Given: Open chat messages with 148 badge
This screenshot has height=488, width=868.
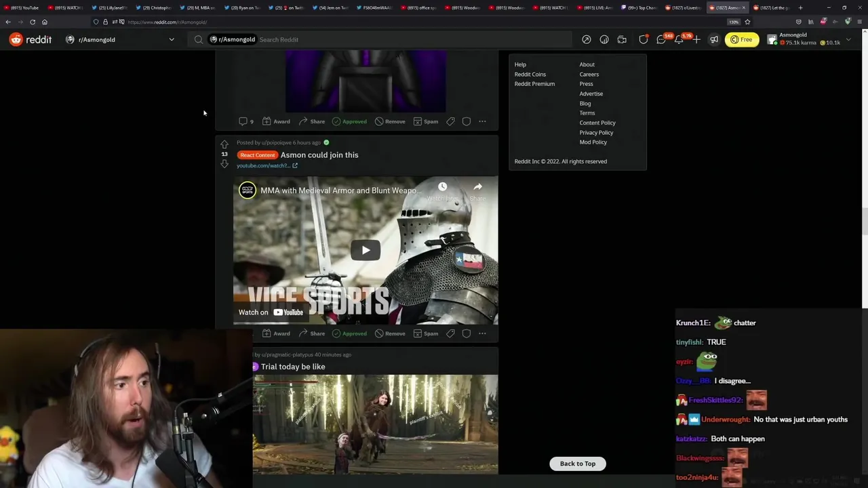Looking at the screenshot, I should tap(662, 39).
